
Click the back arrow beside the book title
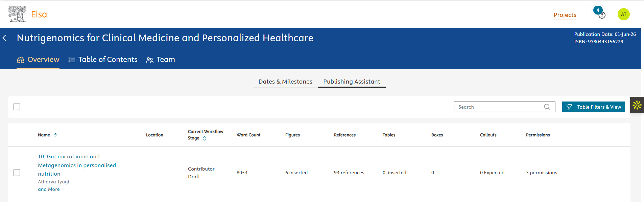pos(4,38)
